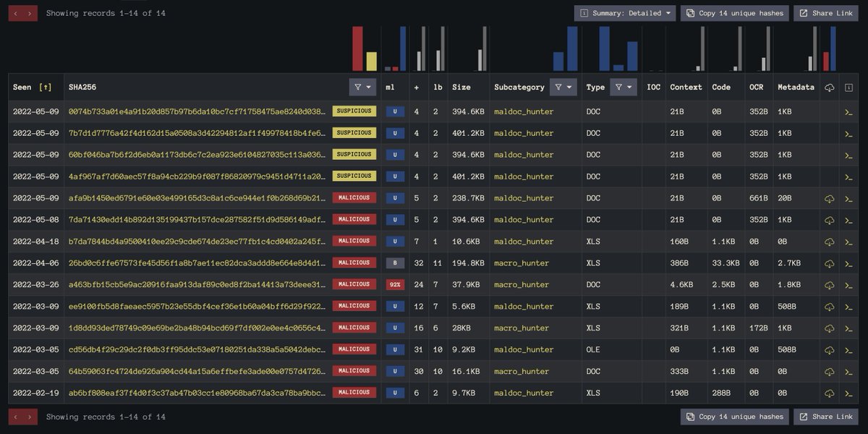Click 4.6KB context cell
Screen dimensions: 868x434
click(681, 285)
